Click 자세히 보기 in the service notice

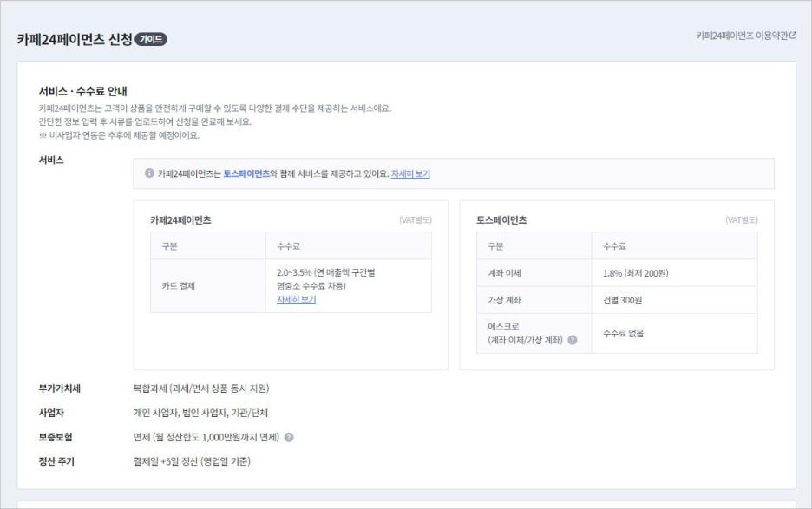pos(410,173)
